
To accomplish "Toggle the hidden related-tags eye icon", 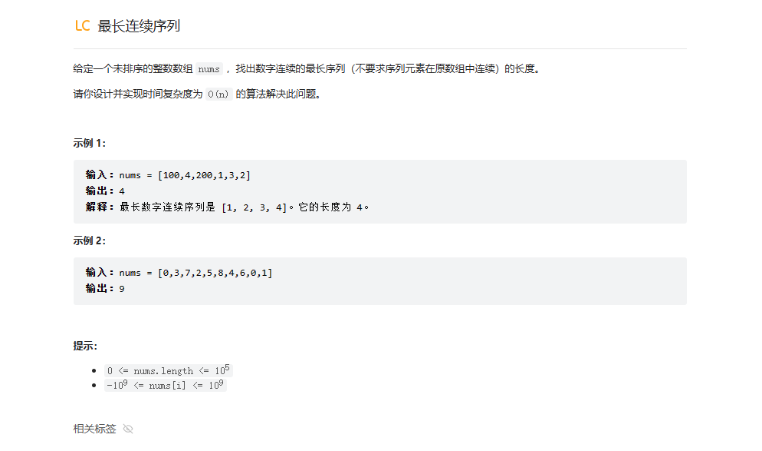I will 128,429.
